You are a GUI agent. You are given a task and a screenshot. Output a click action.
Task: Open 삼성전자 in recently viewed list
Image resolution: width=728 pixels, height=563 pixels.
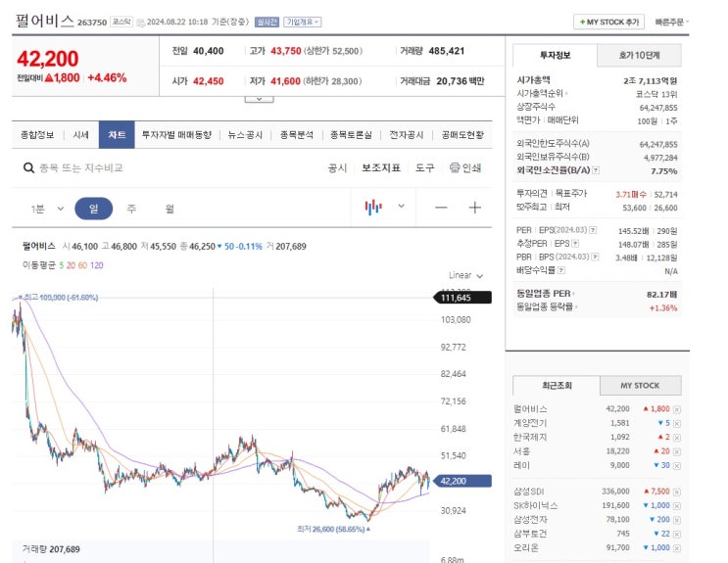click(531, 519)
